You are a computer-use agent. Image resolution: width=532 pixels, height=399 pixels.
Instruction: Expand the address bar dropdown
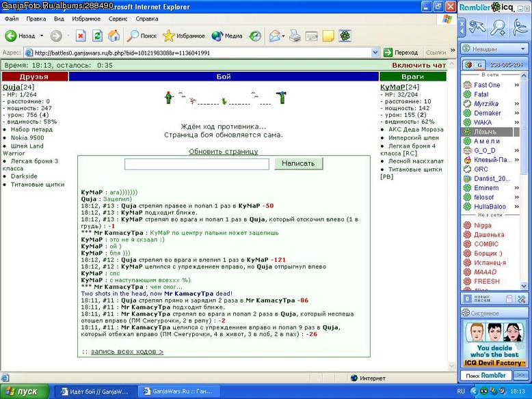coord(375,53)
